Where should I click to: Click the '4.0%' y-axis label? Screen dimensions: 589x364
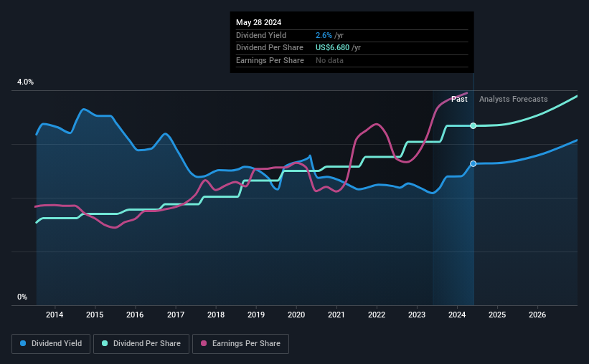pyautogui.click(x=25, y=82)
